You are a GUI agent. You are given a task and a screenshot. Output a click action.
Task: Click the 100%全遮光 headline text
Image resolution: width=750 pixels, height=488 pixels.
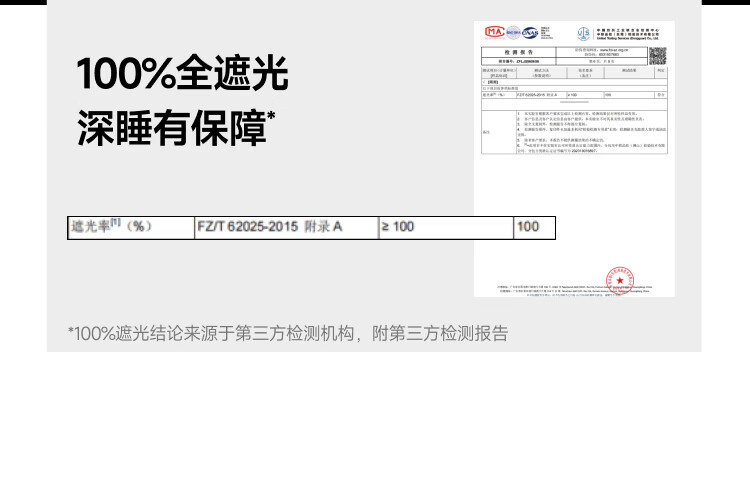[182, 73]
